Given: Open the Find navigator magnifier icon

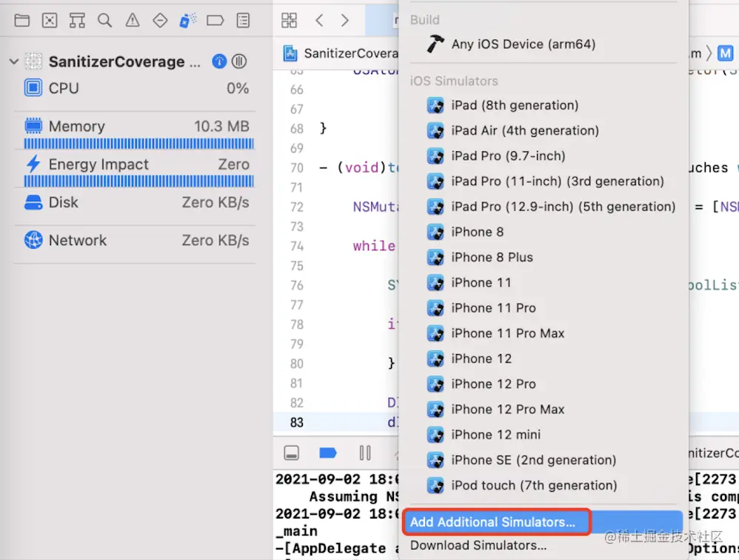Looking at the screenshot, I should click(104, 20).
